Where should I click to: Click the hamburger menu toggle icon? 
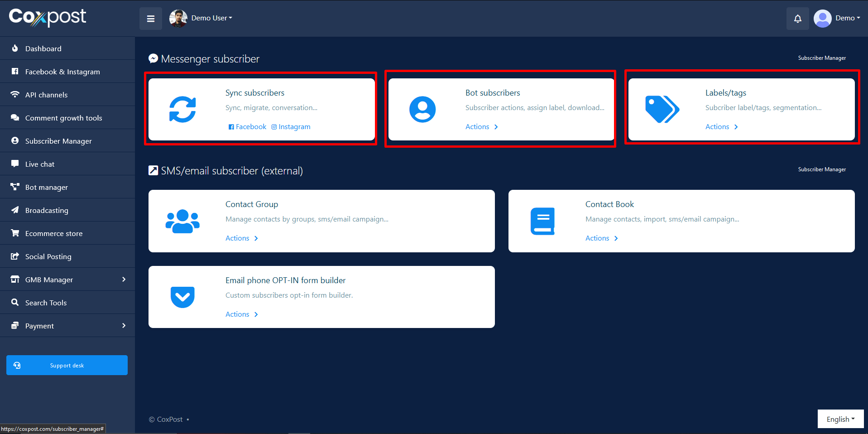click(151, 19)
